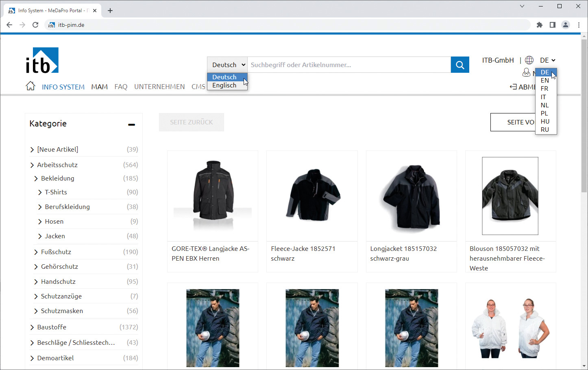The width and height of the screenshot is (588, 370).
Task: Select PL in the language dropdown
Action: coord(544,113)
